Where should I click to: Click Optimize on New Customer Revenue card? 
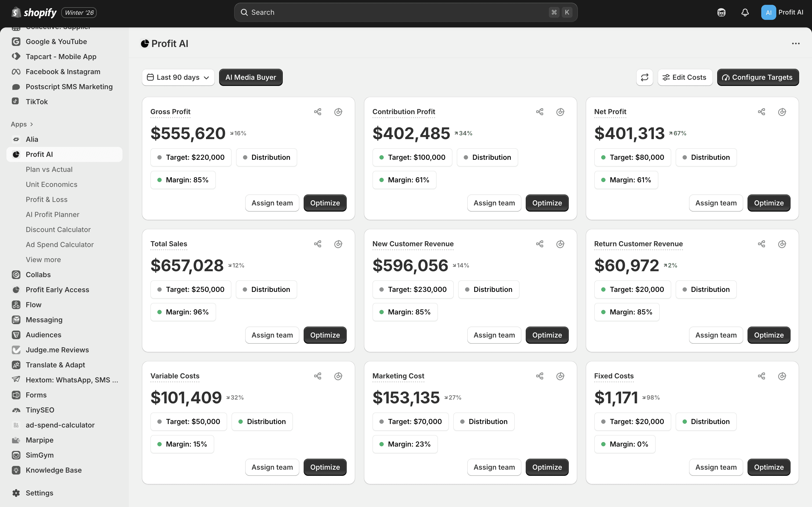546,335
